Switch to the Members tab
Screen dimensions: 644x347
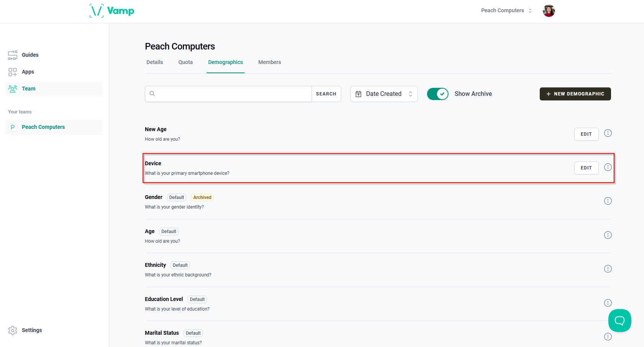click(269, 62)
